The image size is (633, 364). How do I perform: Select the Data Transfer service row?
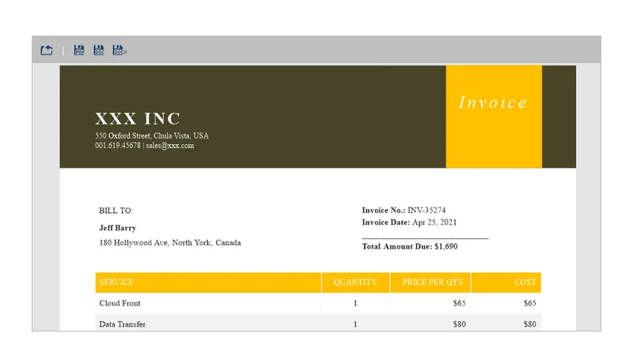(318, 324)
